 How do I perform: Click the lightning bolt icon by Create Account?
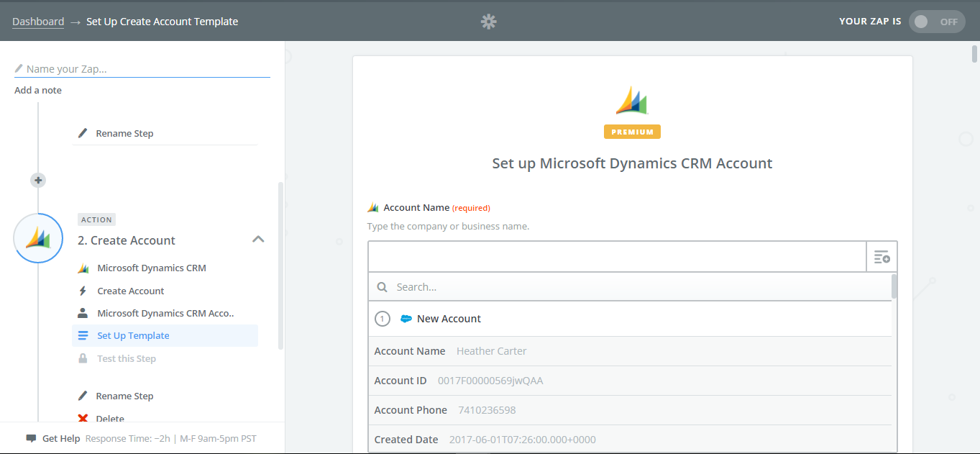click(83, 291)
